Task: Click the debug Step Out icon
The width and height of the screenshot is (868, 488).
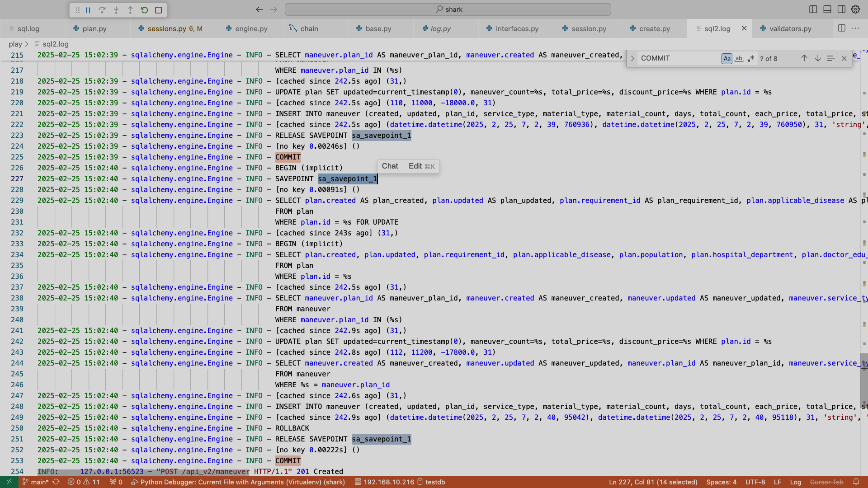Action: [130, 10]
